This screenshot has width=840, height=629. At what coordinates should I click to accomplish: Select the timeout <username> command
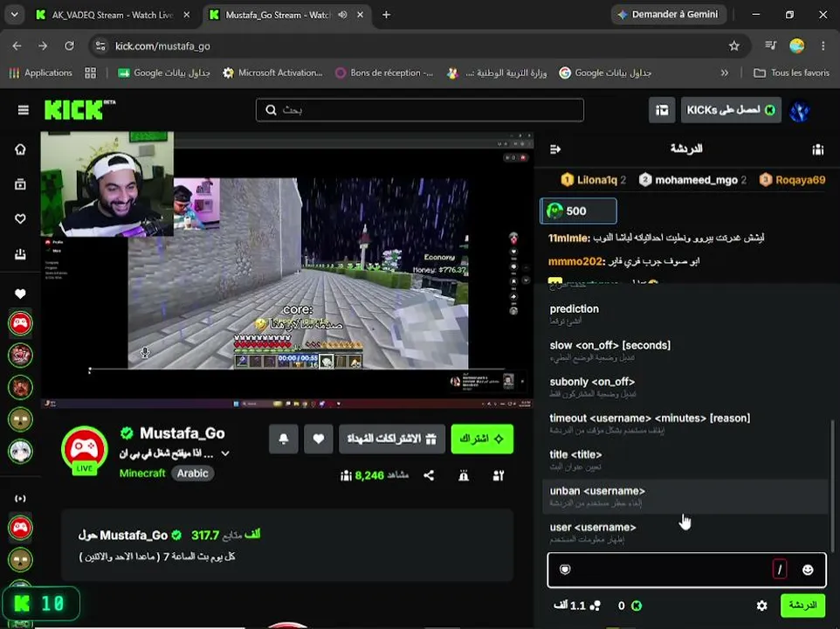tap(685, 424)
